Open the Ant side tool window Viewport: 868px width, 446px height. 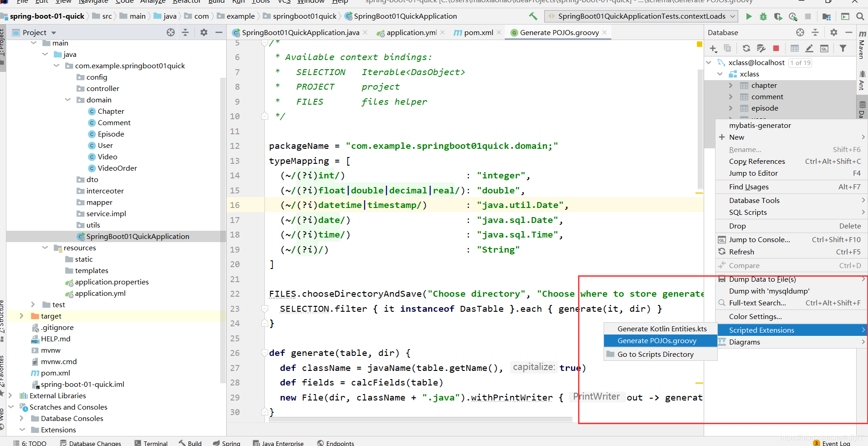pos(862,81)
